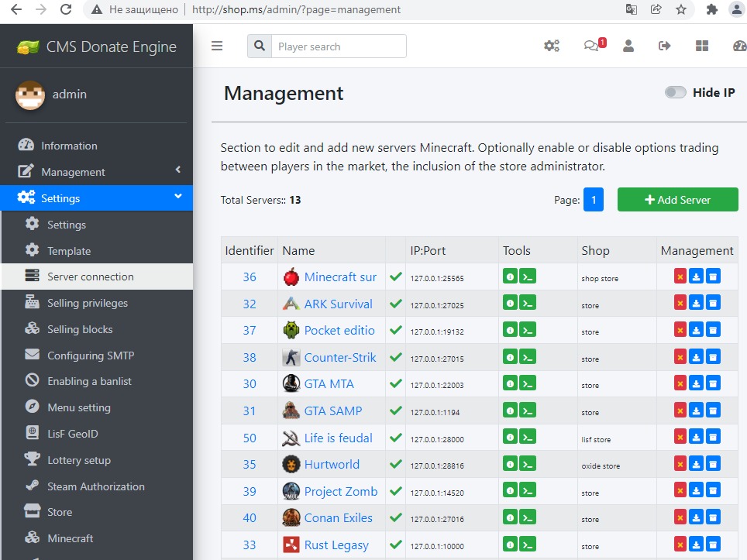Click red delete icon for Minecraft server row

[680, 277]
